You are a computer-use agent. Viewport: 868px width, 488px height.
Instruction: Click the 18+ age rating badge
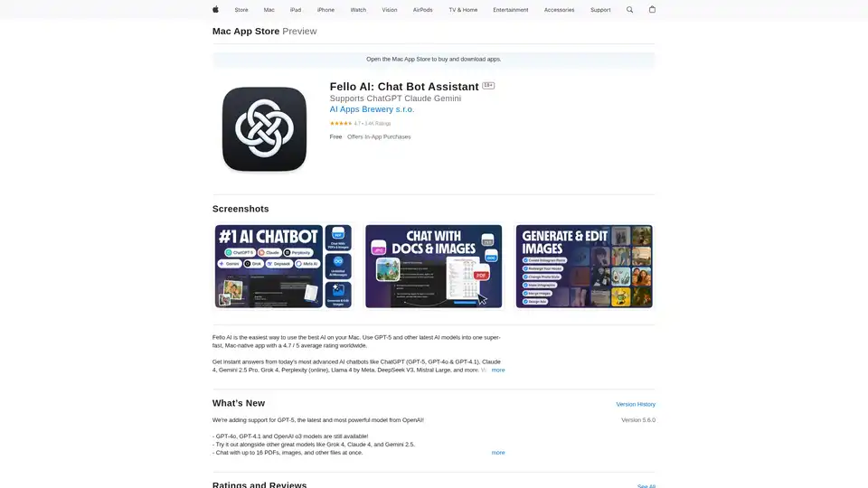488,86
